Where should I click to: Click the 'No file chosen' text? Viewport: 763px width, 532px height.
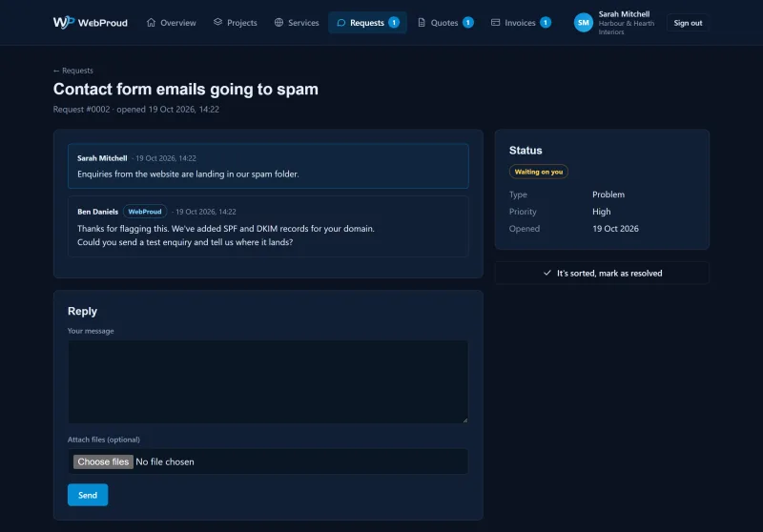(165, 462)
